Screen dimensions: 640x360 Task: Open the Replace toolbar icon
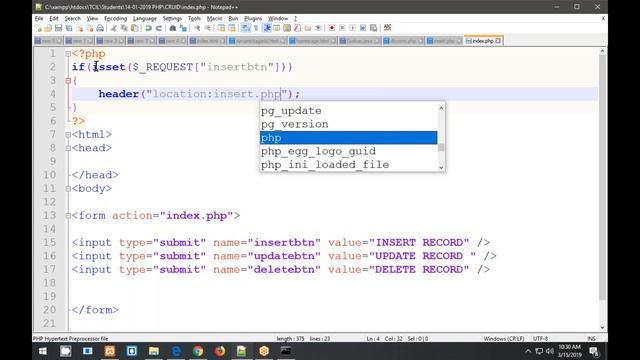(183, 28)
